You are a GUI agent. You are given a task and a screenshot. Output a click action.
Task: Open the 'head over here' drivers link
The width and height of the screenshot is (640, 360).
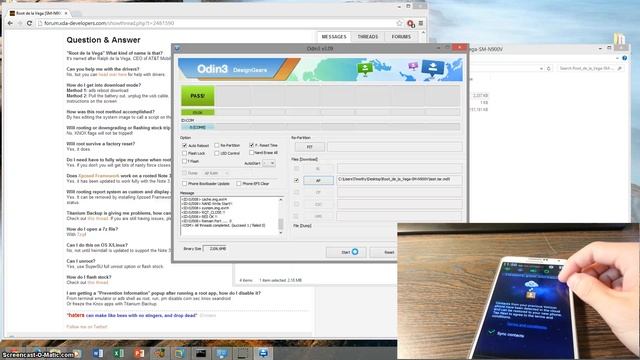(x=112, y=75)
